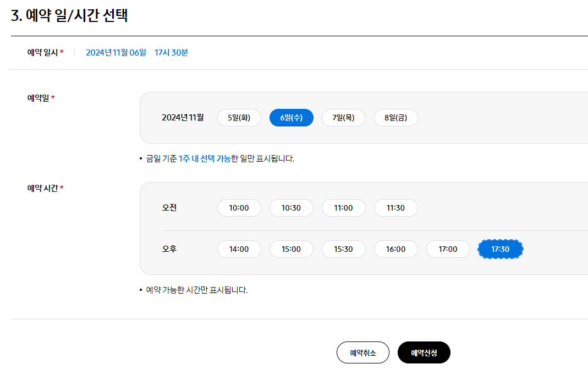
Task: Click the 17시 30분 time link
Action: pos(171,53)
